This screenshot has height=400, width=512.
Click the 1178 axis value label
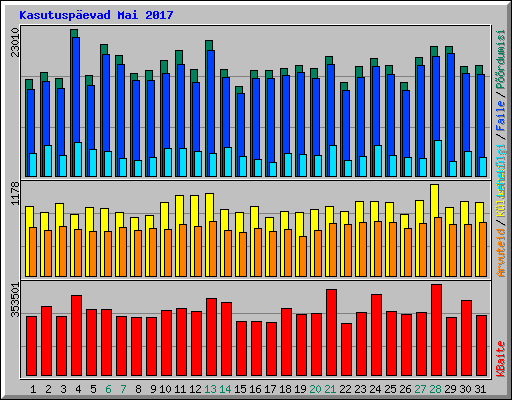tap(15, 193)
